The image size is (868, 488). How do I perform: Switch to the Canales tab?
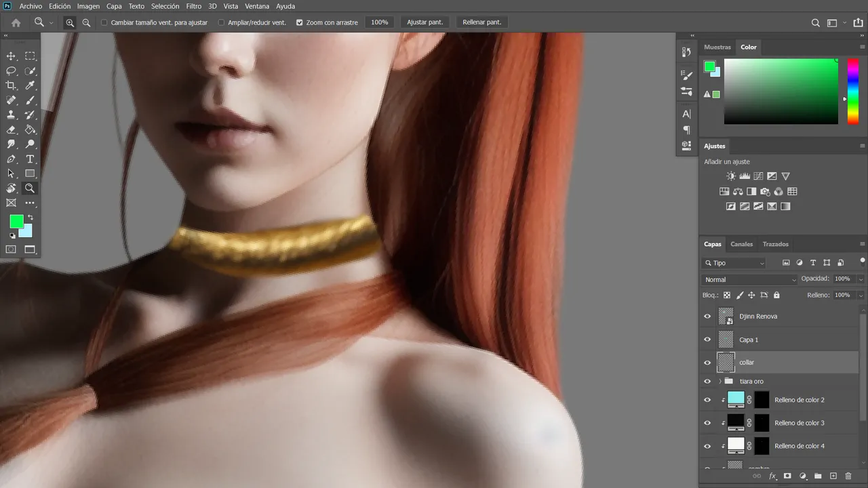pyautogui.click(x=741, y=244)
